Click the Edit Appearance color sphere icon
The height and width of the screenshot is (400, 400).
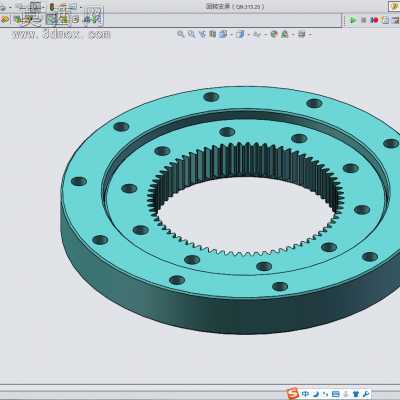[x=274, y=34]
